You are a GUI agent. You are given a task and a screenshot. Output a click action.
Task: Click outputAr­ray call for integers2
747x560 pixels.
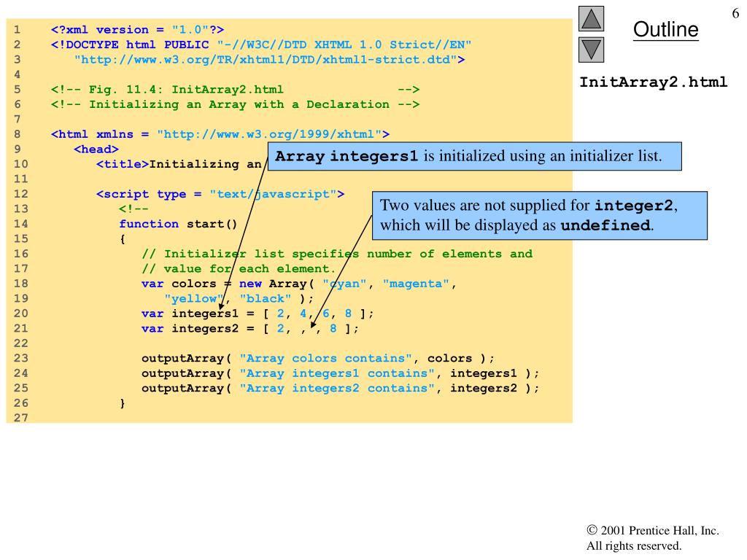[340, 388]
